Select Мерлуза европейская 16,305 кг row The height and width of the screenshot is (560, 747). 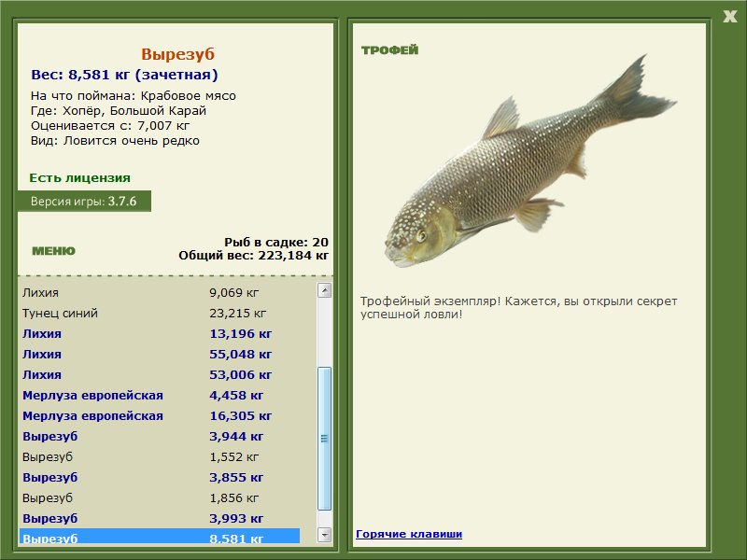click(160, 415)
